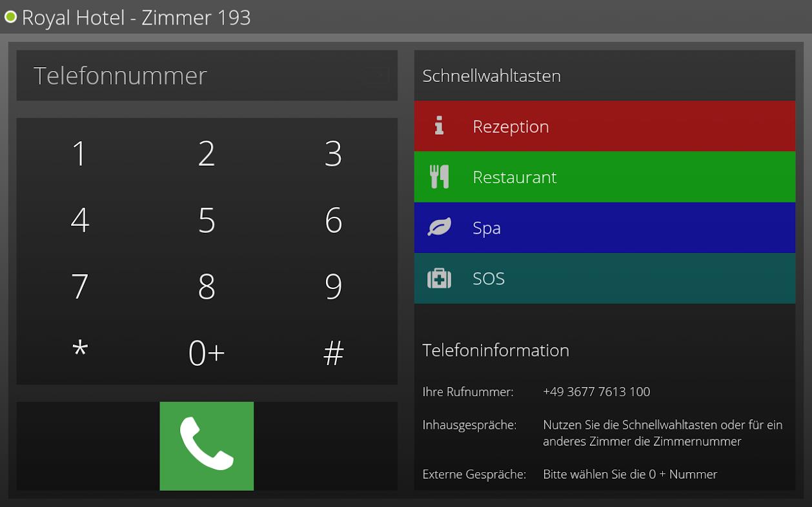
Task: Tap the SOS first-aid kit icon
Action: [439, 278]
